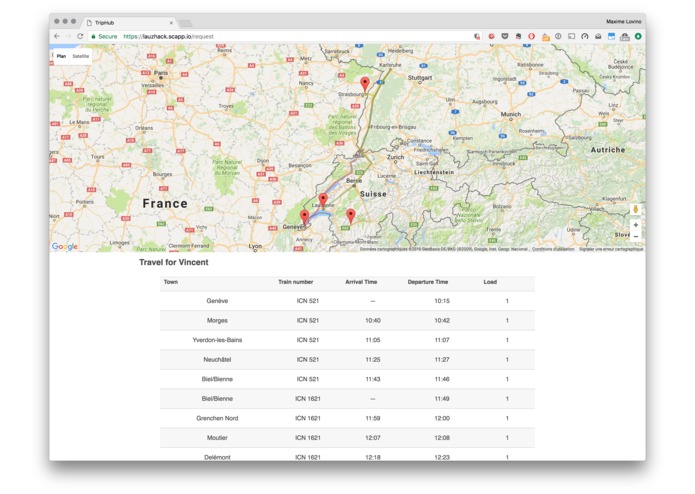Screen dimensions: 695x494
Task: Select the TripHub browser tab
Action: (x=129, y=23)
